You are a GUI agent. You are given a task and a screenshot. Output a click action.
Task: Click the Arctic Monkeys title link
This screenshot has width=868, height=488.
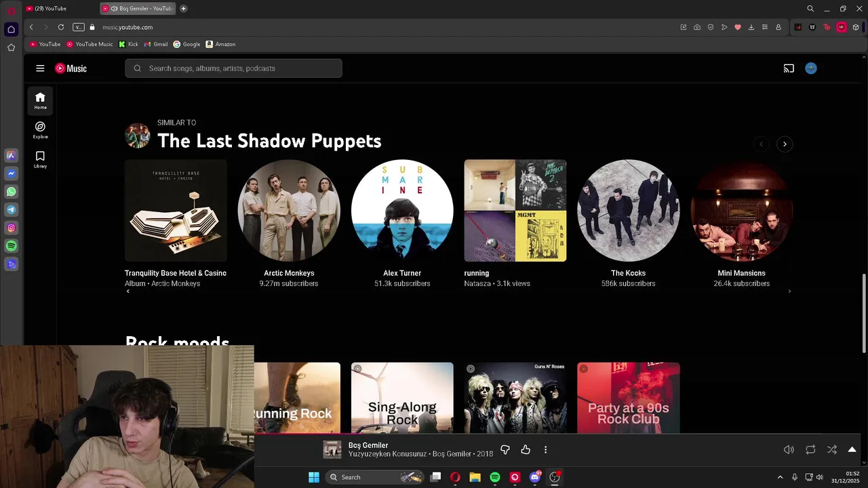point(289,273)
